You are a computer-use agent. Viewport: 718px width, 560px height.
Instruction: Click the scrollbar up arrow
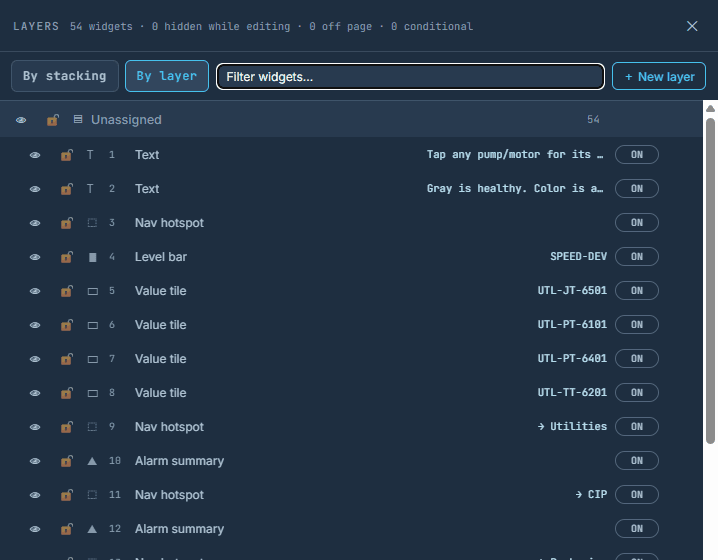pyautogui.click(x=710, y=109)
